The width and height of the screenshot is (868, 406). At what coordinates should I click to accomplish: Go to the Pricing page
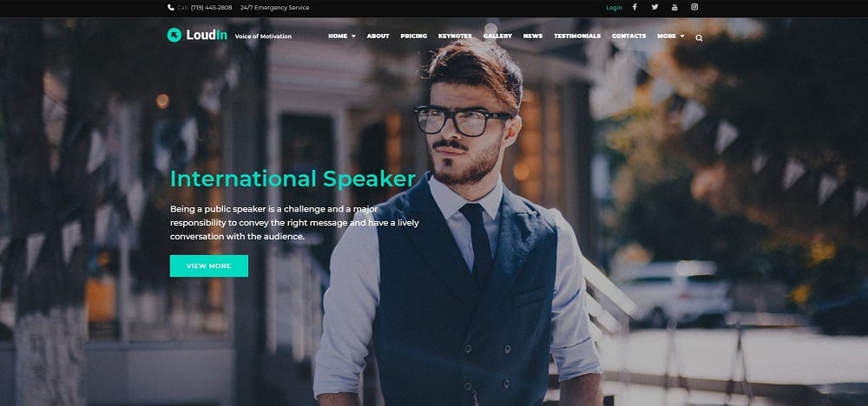(413, 36)
